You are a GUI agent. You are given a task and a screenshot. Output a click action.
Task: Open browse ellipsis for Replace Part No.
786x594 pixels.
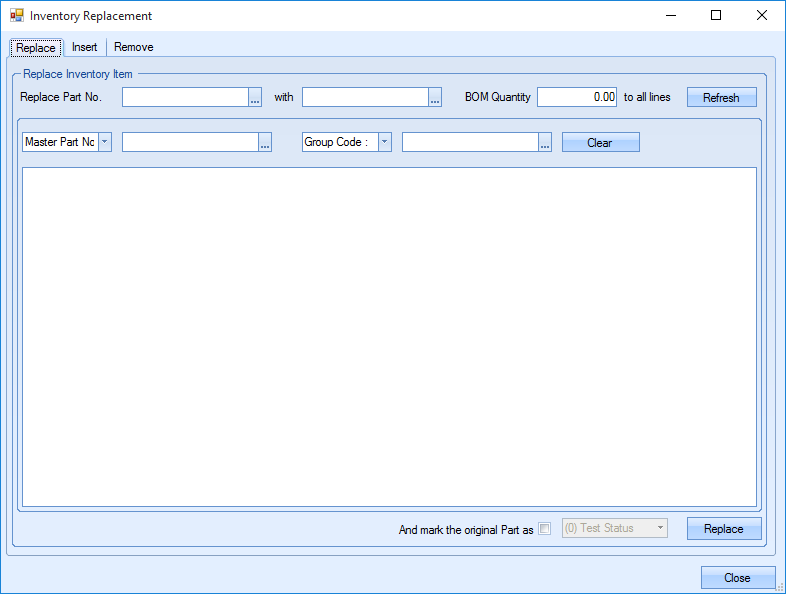tap(255, 98)
